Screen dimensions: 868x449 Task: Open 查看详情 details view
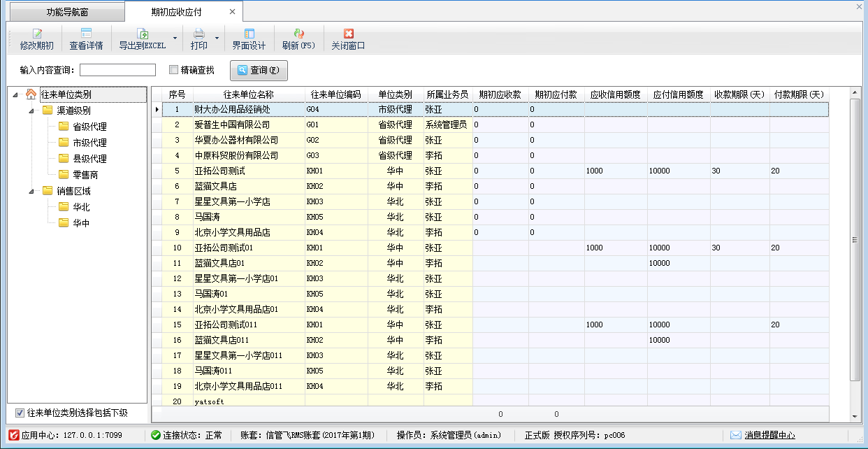click(x=86, y=34)
